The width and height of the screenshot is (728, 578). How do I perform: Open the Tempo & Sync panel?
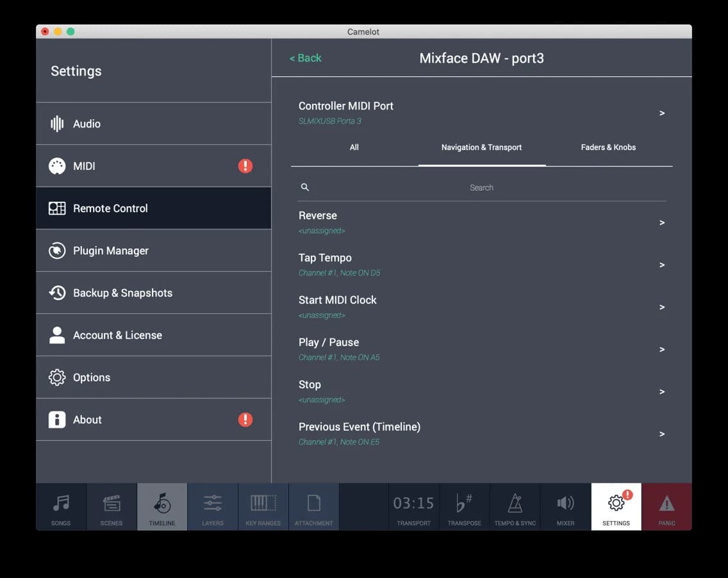point(515,506)
